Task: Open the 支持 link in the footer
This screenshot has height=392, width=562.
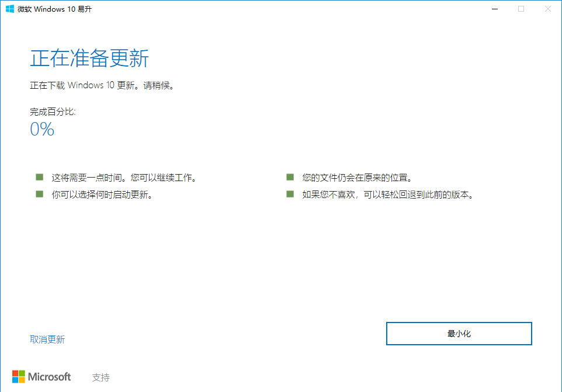Action: coord(100,377)
